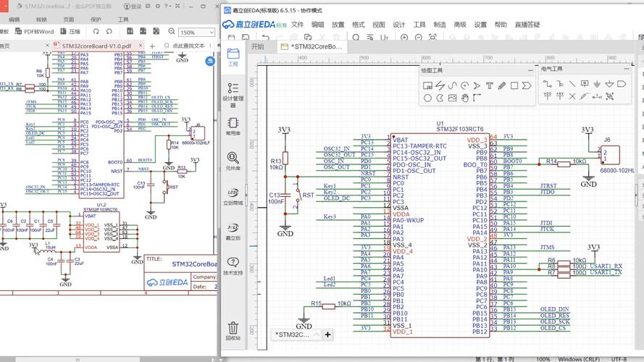
Task: Select the Image insert drawing tool
Action: (452, 98)
